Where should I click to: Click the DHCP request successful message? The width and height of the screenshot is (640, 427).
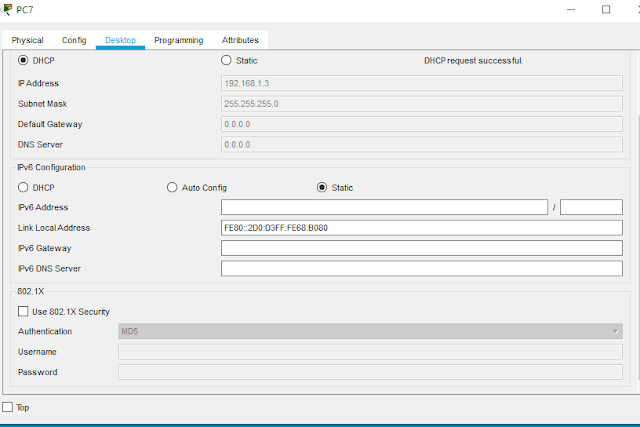pos(473,60)
